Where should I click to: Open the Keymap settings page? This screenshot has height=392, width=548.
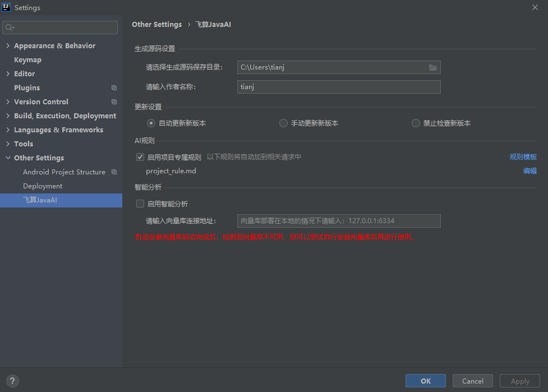(27, 60)
